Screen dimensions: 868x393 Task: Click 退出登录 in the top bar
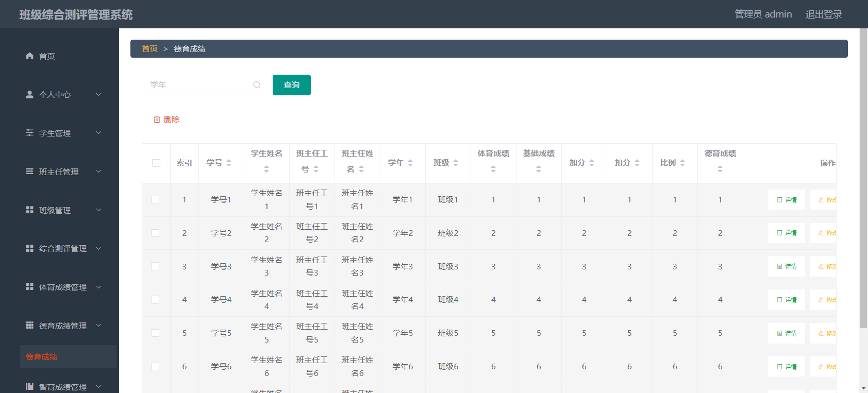[x=824, y=14]
